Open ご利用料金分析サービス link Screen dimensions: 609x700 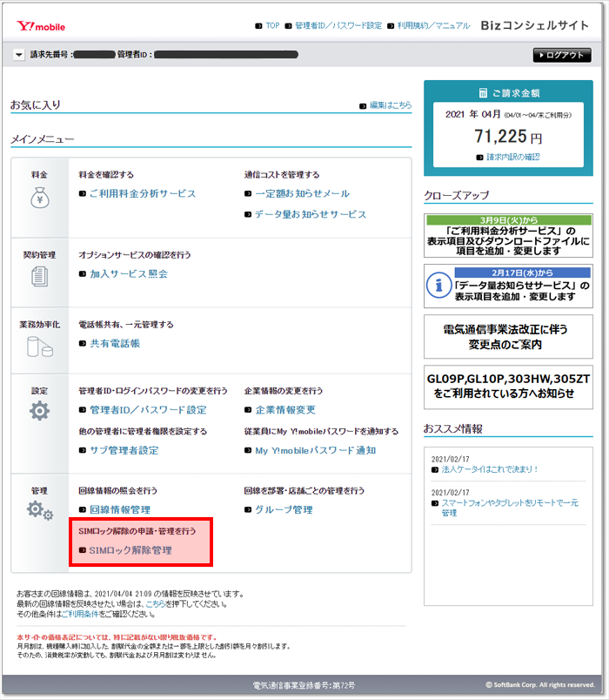click(x=142, y=193)
